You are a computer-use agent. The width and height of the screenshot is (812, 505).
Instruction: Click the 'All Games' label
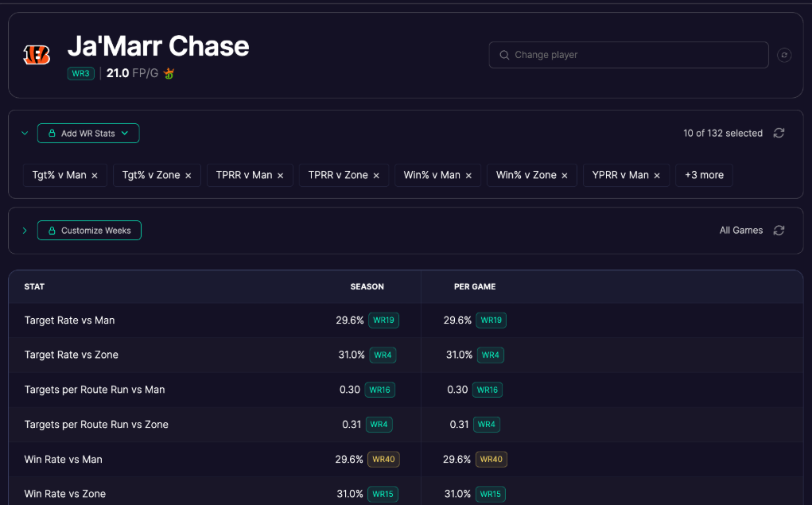[741, 231]
